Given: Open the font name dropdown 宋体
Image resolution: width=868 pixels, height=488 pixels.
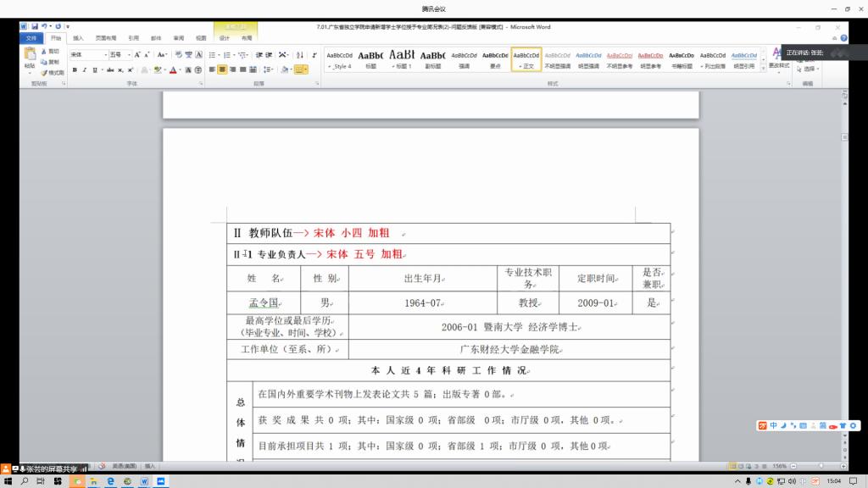Looking at the screenshot, I should point(105,55).
